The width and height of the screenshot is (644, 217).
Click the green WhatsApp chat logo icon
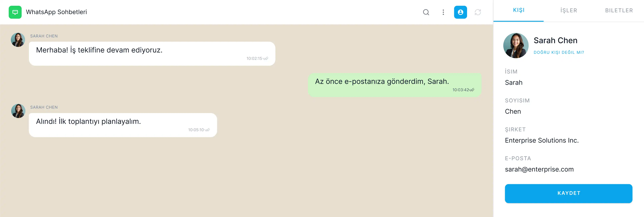[x=15, y=12]
